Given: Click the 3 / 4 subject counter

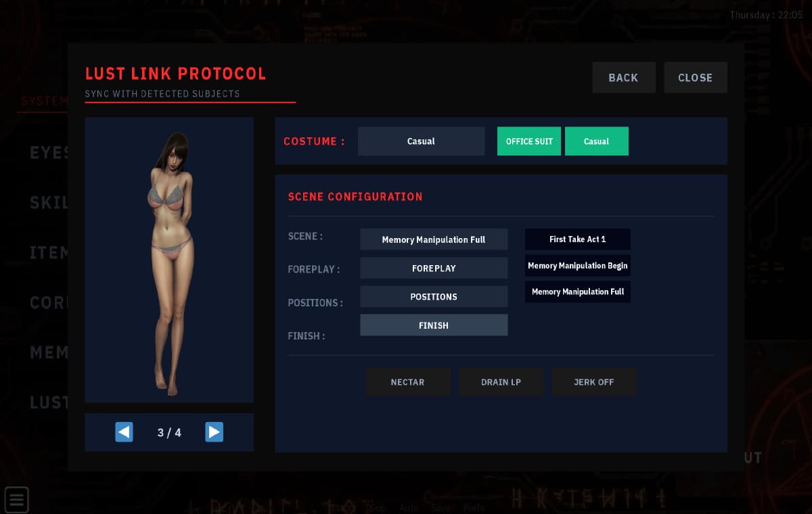Looking at the screenshot, I should [169, 433].
